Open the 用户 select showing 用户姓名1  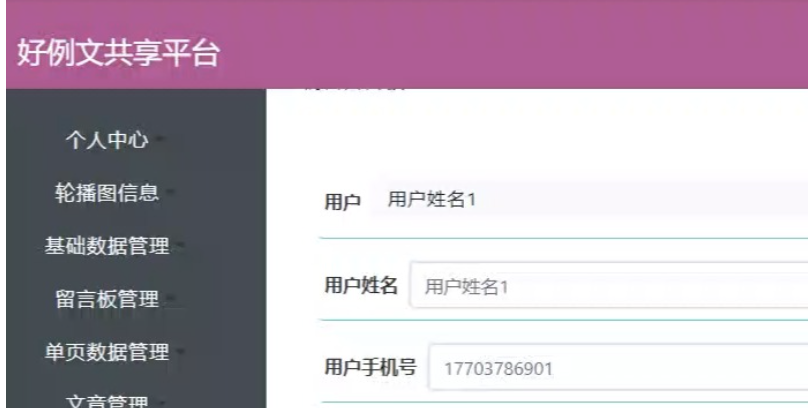pyautogui.click(x=589, y=200)
